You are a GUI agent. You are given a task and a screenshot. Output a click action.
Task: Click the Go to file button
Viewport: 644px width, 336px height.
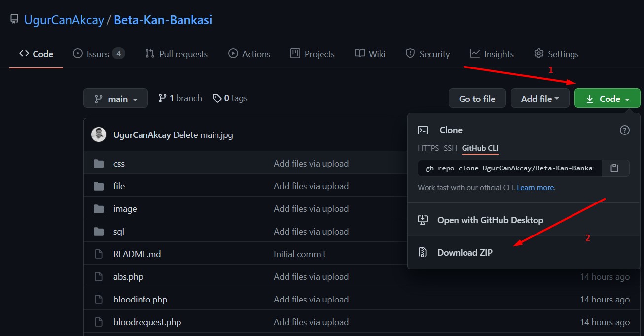coord(477,98)
